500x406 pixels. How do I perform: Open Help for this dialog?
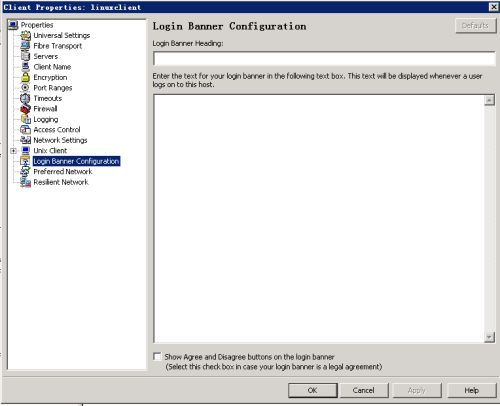click(472, 390)
